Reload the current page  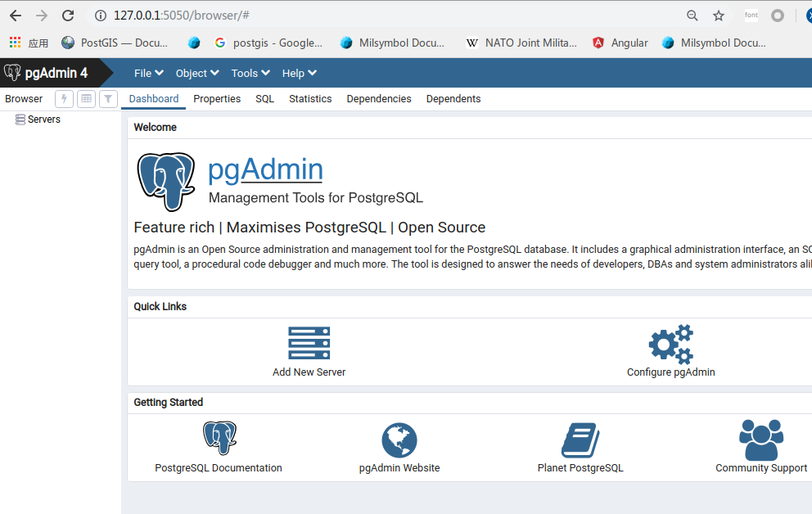68,16
